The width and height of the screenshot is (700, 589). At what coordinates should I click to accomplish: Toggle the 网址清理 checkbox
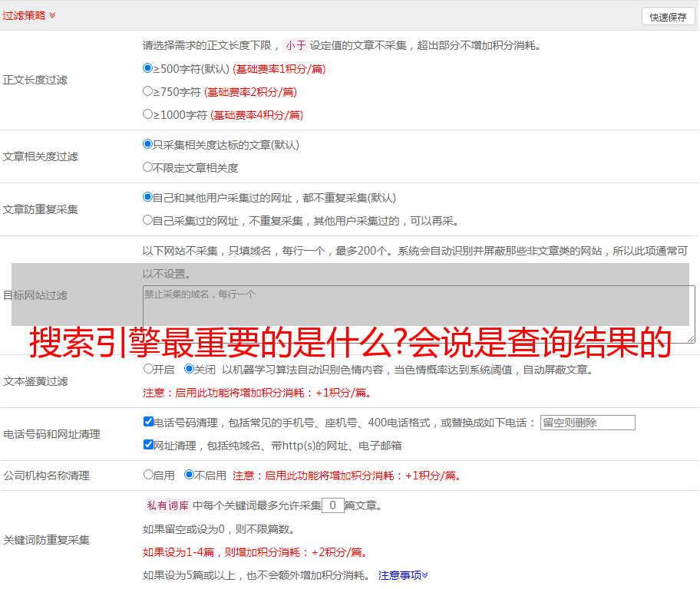coord(149,444)
